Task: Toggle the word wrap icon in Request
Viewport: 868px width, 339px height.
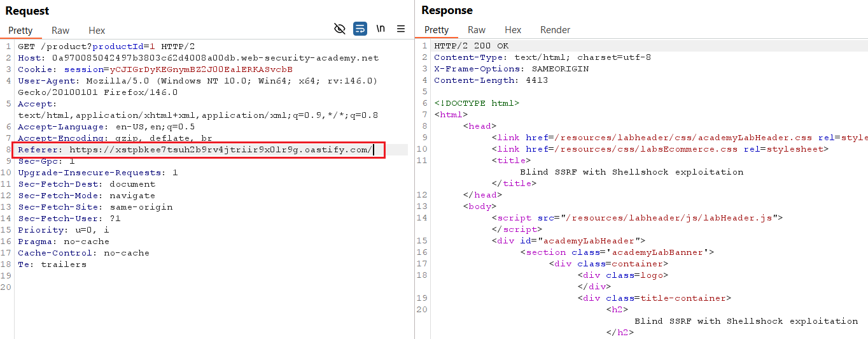Action: pyautogui.click(x=360, y=29)
